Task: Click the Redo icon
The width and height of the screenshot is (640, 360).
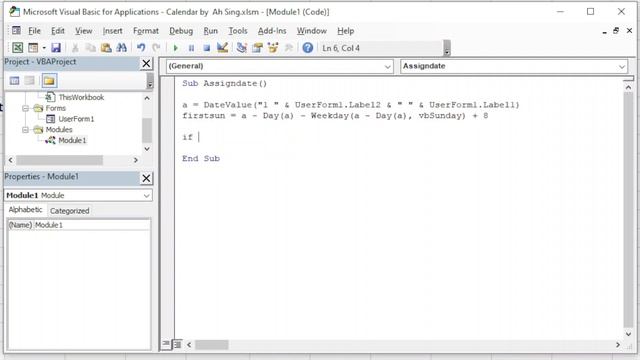Action: click(x=156, y=48)
